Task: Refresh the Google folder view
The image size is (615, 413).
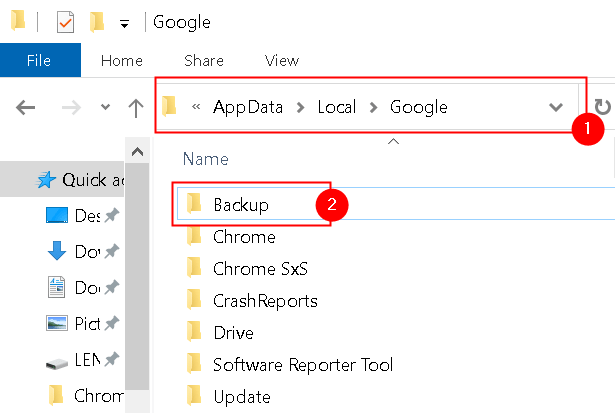Action: click(x=602, y=108)
